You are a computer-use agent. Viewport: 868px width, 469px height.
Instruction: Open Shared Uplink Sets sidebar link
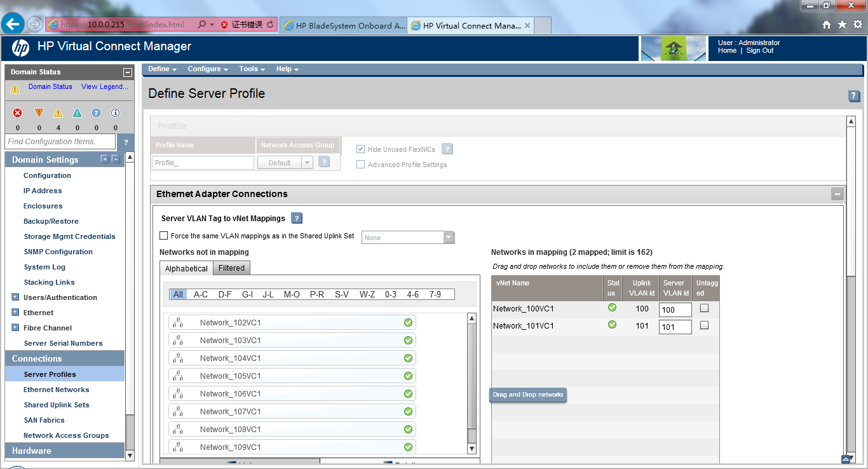tap(57, 405)
